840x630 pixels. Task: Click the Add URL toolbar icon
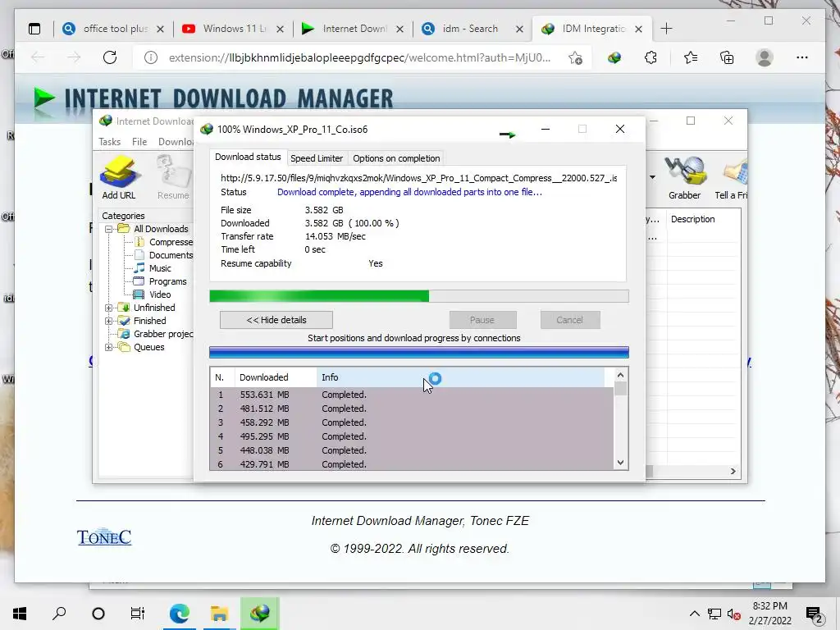tap(118, 177)
